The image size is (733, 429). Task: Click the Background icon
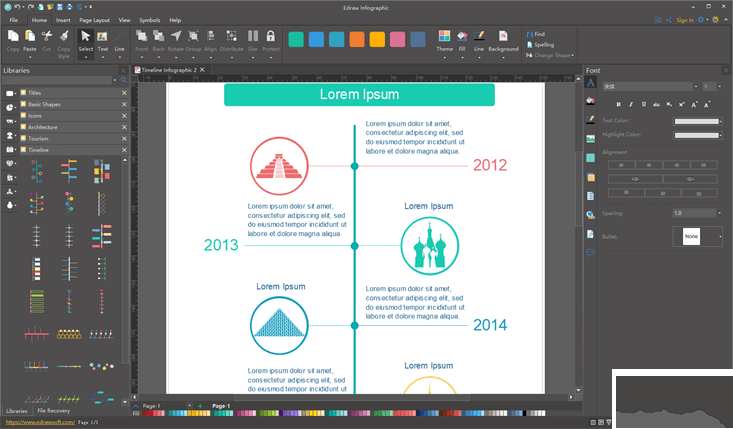click(503, 36)
